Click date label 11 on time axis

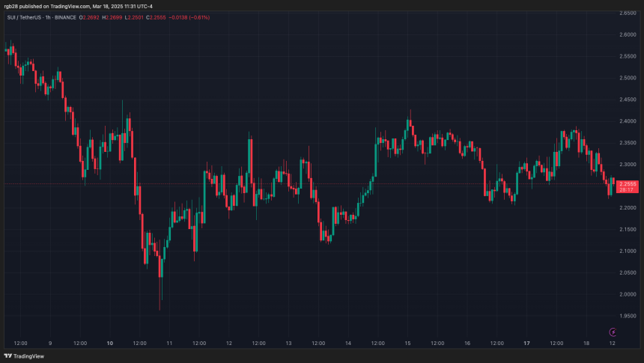[169, 344]
